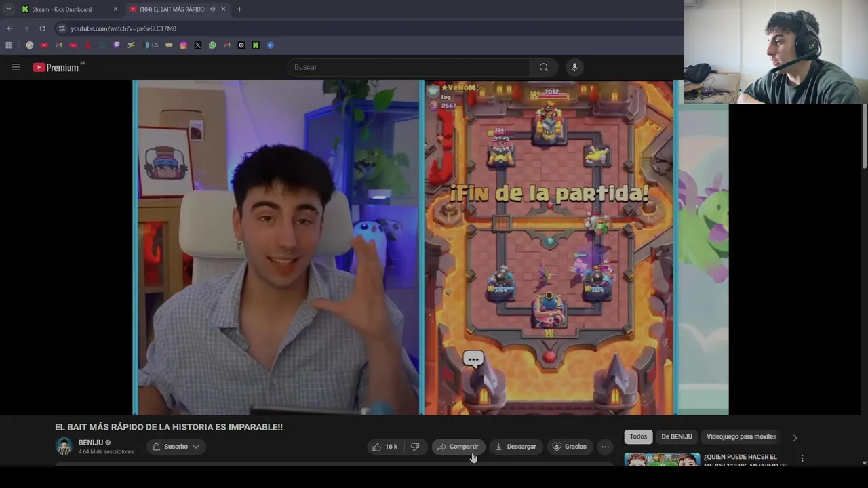This screenshot has width=868, height=488.
Task: Start voice search with microphone
Action: coord(574,67)
